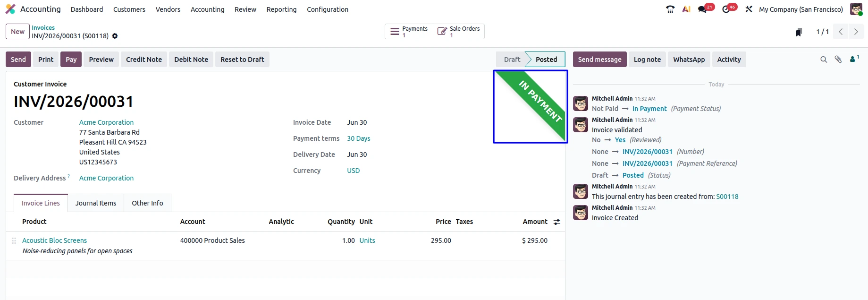The image size is (868, 300).
Task: Open the AI assistant icon
Action: point(686,9)
